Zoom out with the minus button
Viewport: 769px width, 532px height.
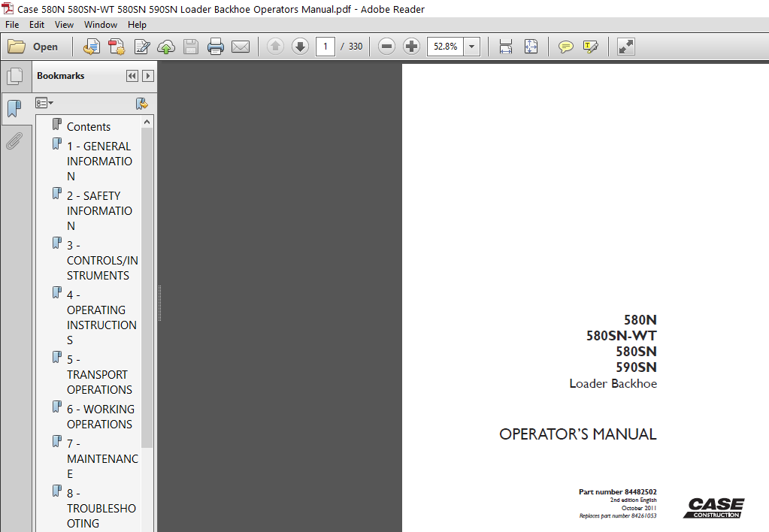coord(386,47)
